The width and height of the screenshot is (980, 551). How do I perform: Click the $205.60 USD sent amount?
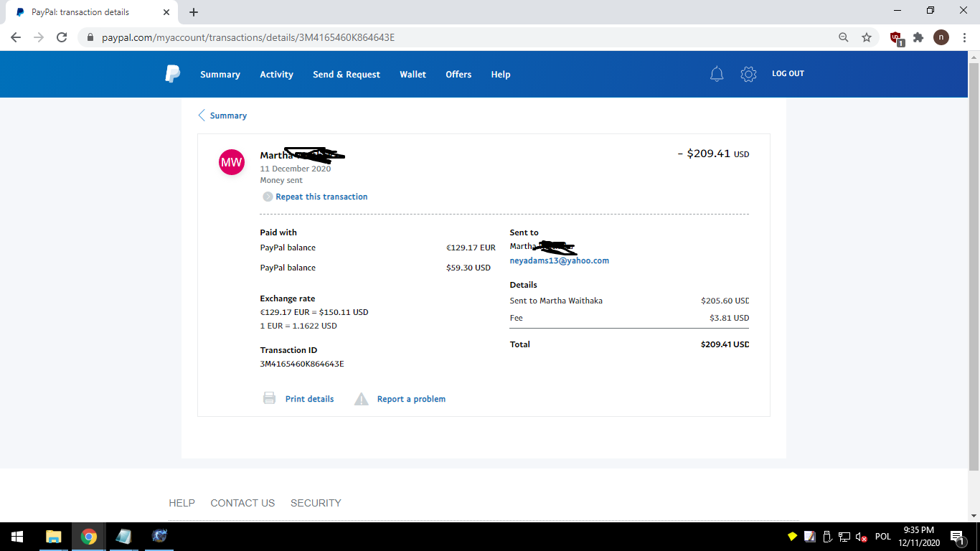(x=725, y=301)
